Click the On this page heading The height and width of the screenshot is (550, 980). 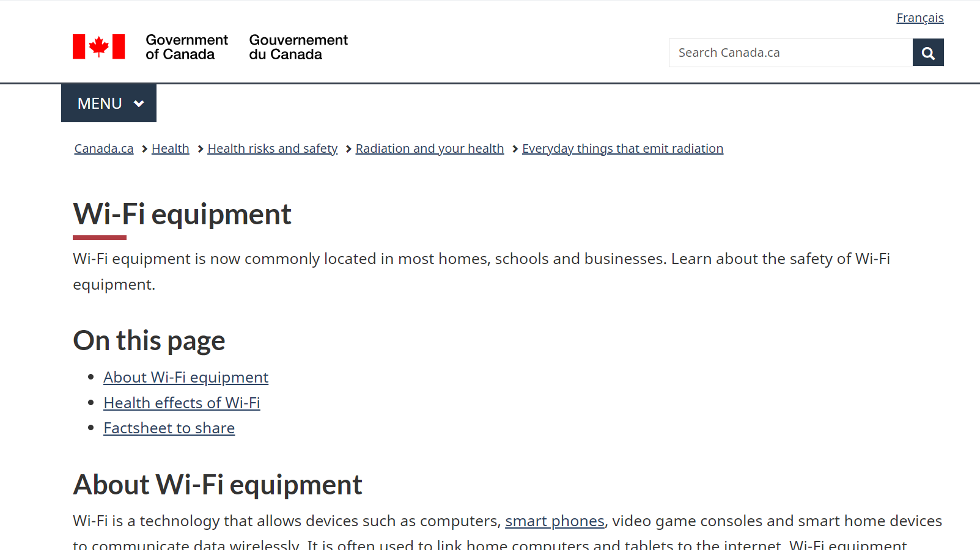pyautogui.click(x=149, y=340)
